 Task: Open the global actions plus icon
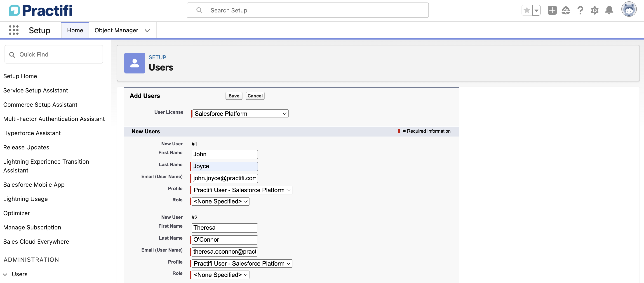[x=552, y=10]
